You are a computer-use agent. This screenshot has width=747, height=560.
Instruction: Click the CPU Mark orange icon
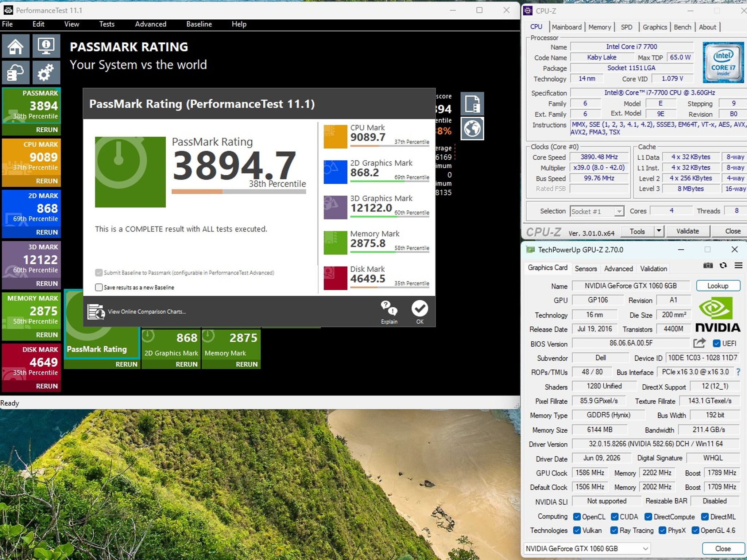[x=335, y=137]
